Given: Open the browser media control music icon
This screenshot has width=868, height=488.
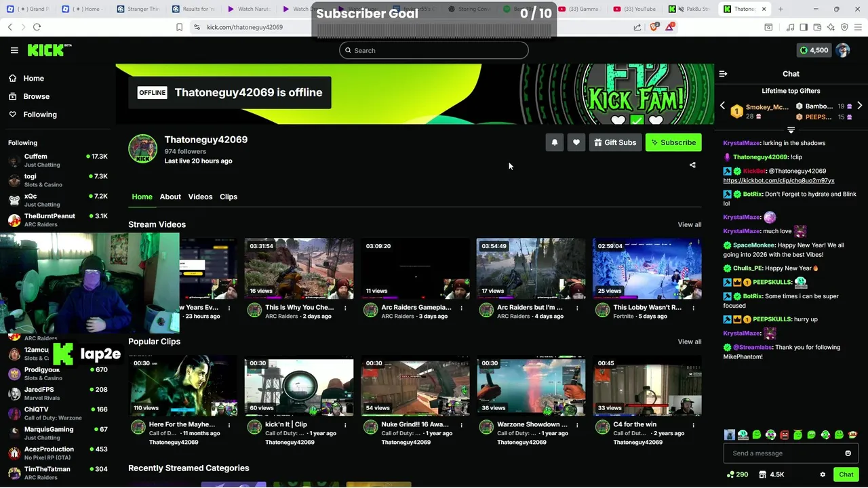Looking at the screenshot, I should click(x=790, y=27).
